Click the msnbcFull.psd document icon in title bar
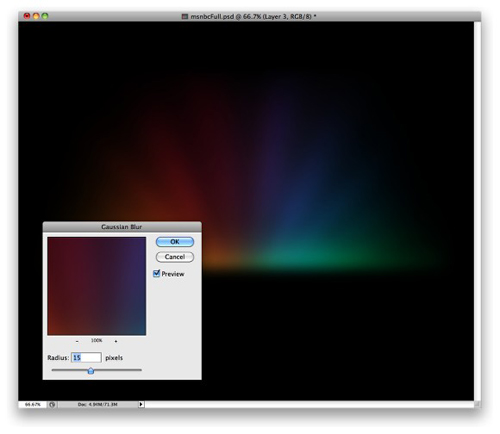500x434 pixels. 185,16
